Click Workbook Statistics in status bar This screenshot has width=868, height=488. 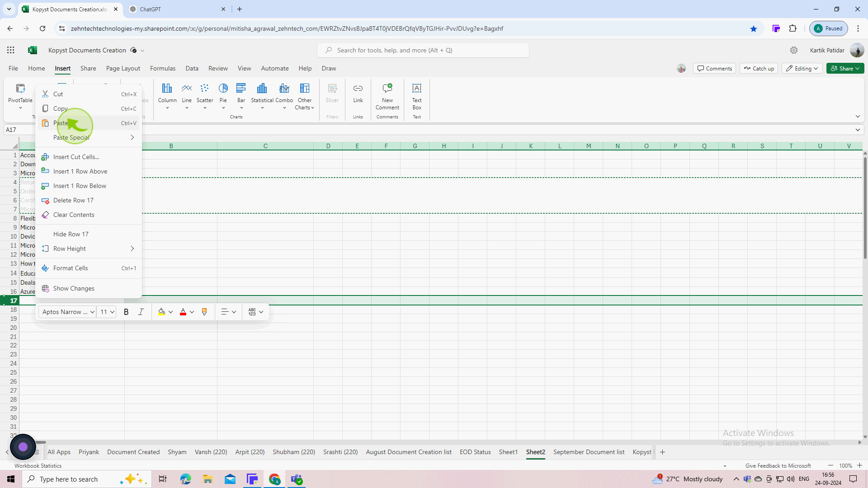pyautogui.click(x=38, y=465)
